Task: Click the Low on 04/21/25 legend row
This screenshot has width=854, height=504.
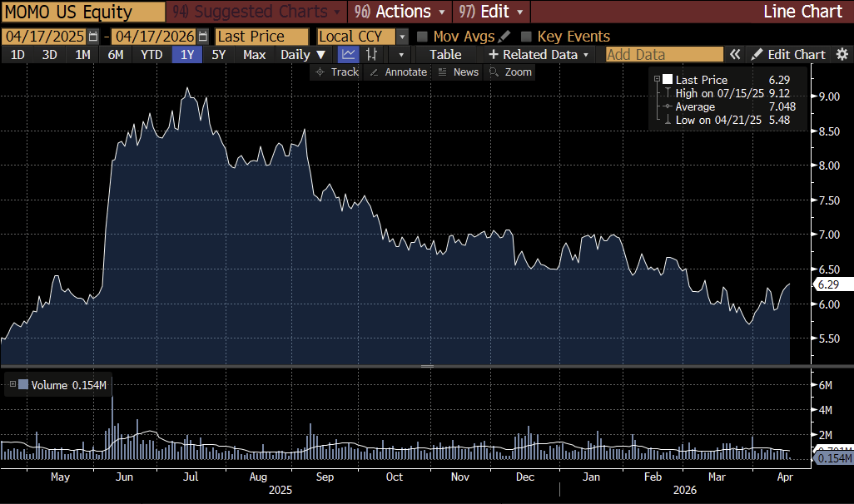Action: pyautogui.click(x=727, y=120)
